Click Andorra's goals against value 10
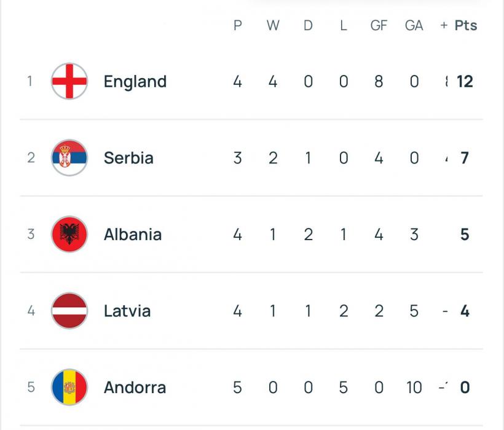Image resolution: width=504 pixels, height=430 pixels. (x=414, y=387)
